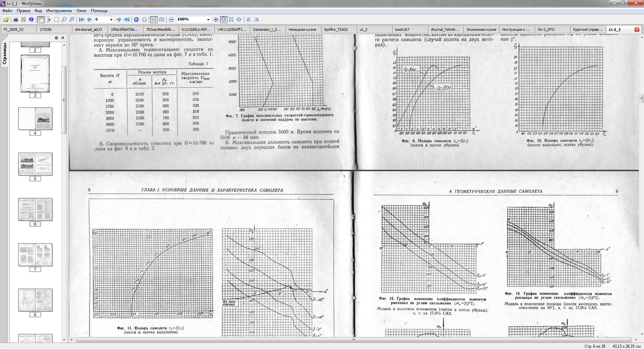Close the Li-2_1 document tab
Screen dimensions: 644x349
tap(636, 30)
